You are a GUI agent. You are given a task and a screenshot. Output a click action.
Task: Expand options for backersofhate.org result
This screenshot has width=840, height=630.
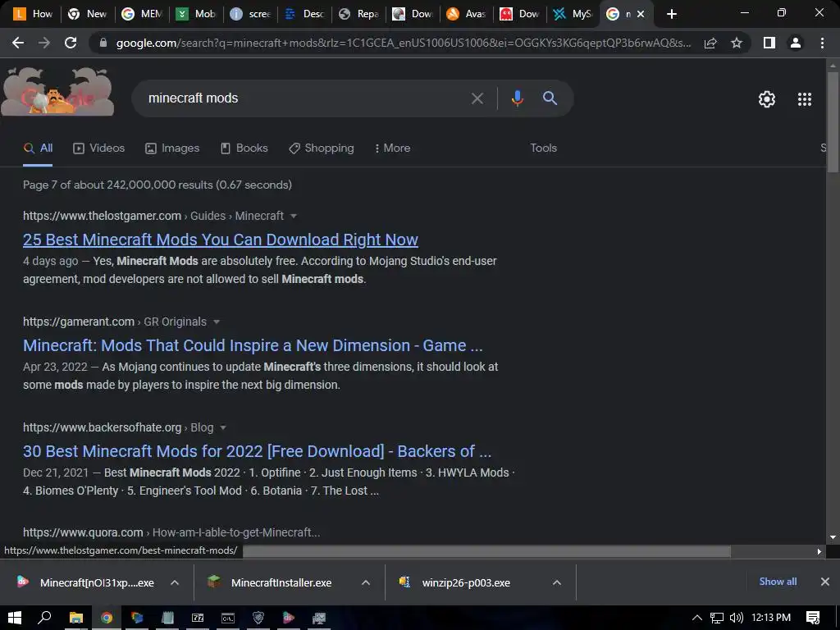[x=223, y=427]
